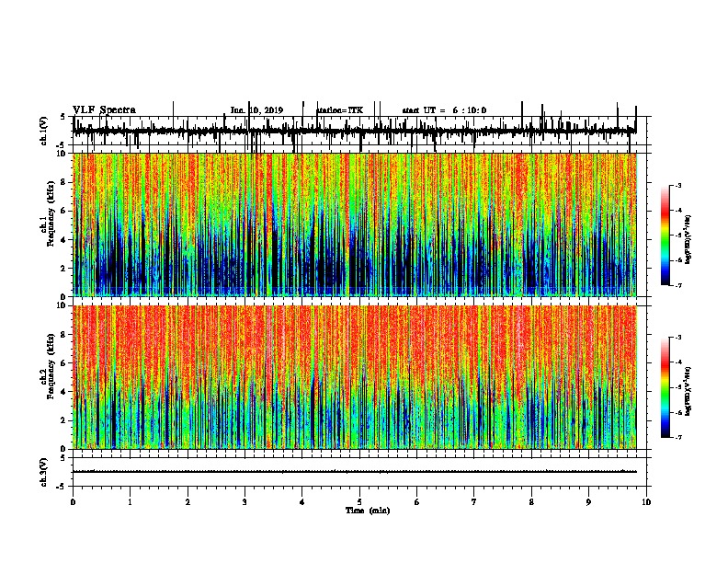
Task: Click the ch.1 voltage waveform trace
Action: [355, 131]
